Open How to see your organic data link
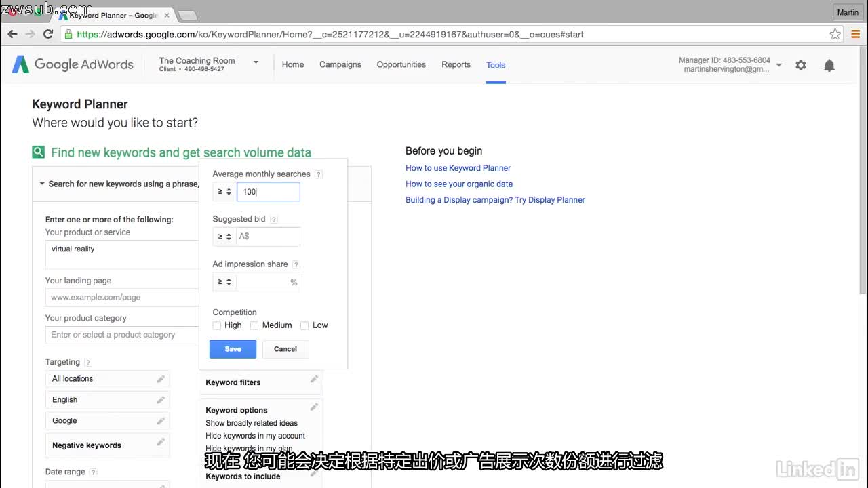Screen dimensions: 868x488 (x=459, y=184)
